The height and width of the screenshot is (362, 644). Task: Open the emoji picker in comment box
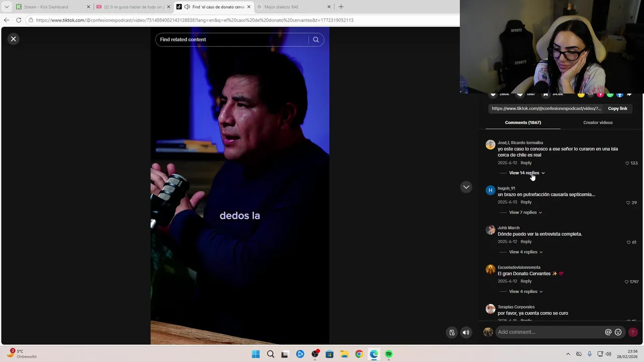pyautogui.click(x=618, y=332)
